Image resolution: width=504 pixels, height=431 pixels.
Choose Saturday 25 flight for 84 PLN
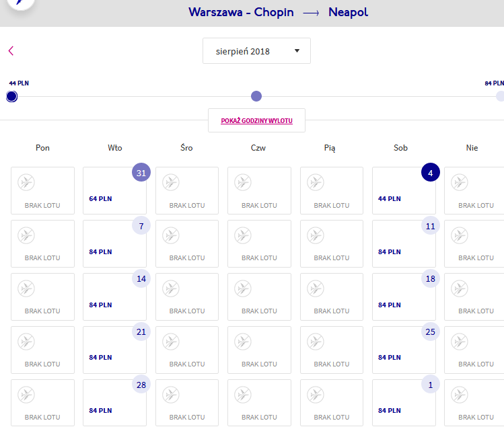[404, 350]
